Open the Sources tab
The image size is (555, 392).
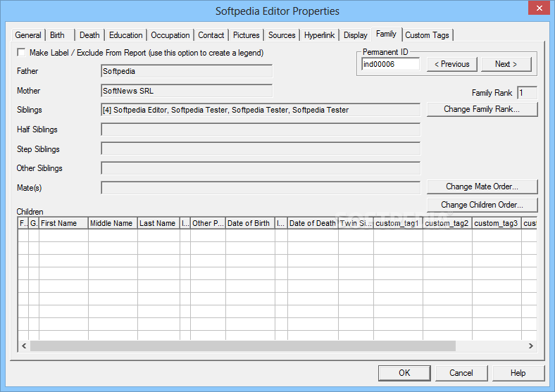pos(282,35)
